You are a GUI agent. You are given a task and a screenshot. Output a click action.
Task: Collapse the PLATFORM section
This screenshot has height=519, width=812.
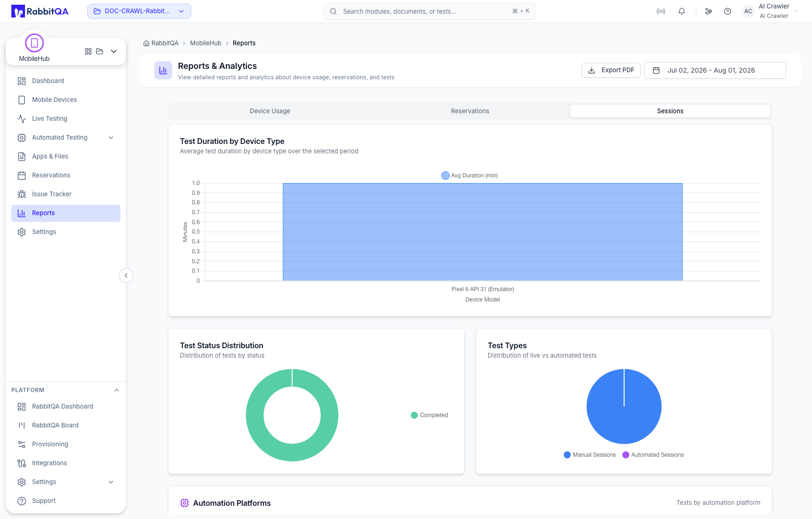coord(117,390)
